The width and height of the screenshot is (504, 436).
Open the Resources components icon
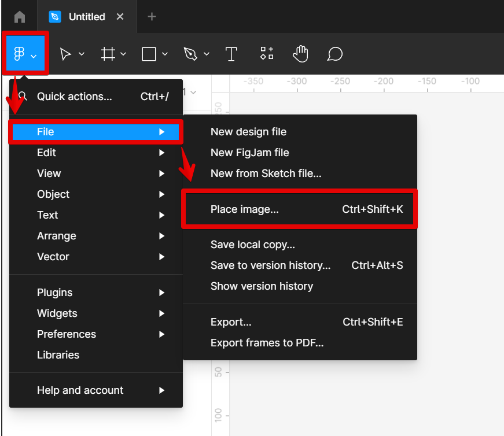267,54
